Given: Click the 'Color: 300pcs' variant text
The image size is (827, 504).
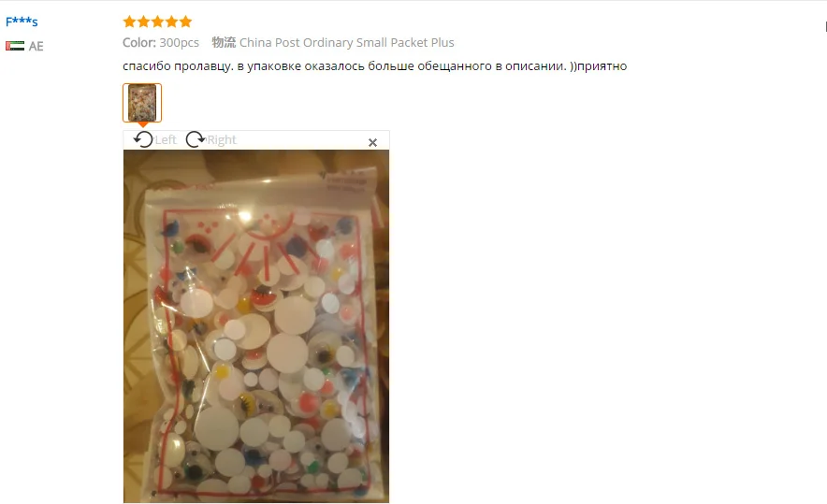Looking at the screenshot, I should (161, 43).
